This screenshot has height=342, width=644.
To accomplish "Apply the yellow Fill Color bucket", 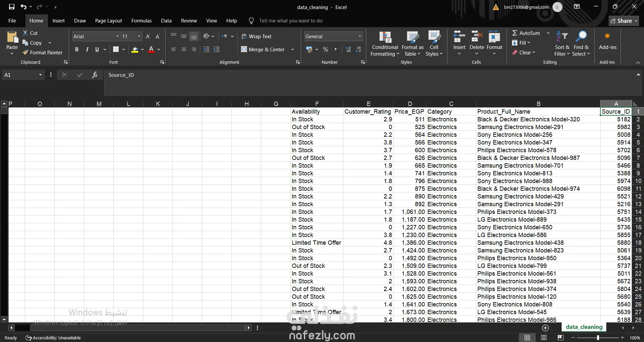I will (x=135, y=50).
